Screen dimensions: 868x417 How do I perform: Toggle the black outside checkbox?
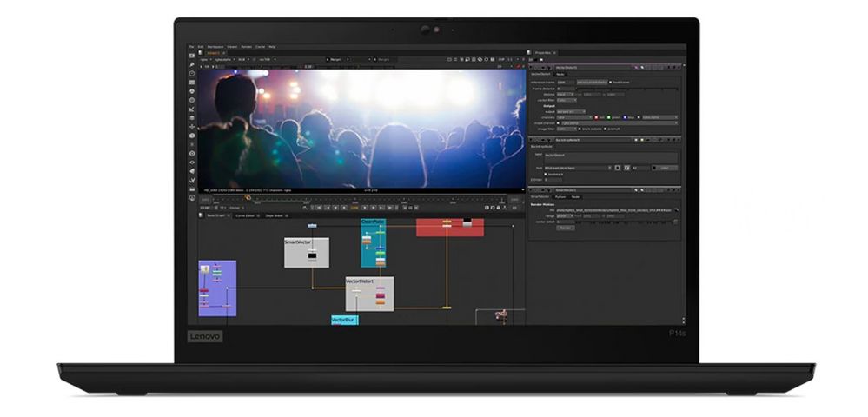(580, 129)
